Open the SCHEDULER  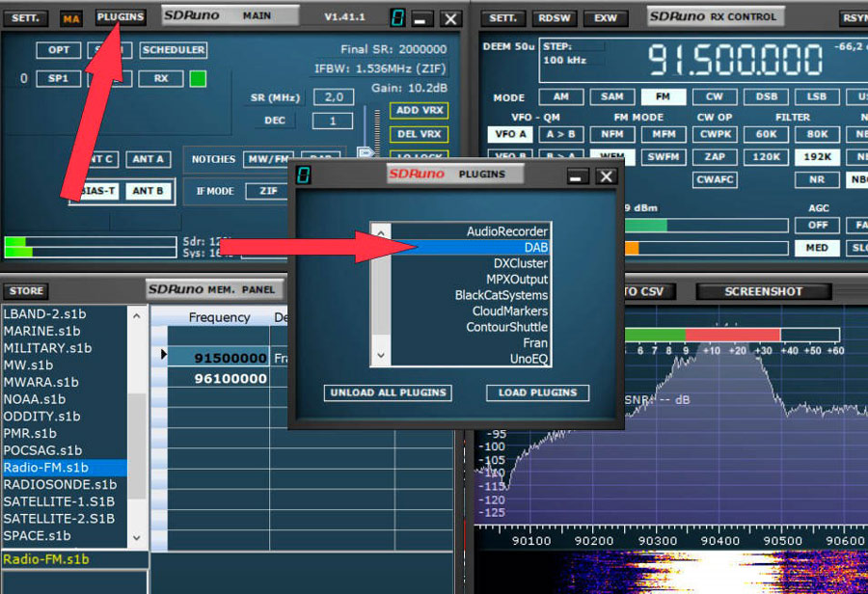(174, 50)
